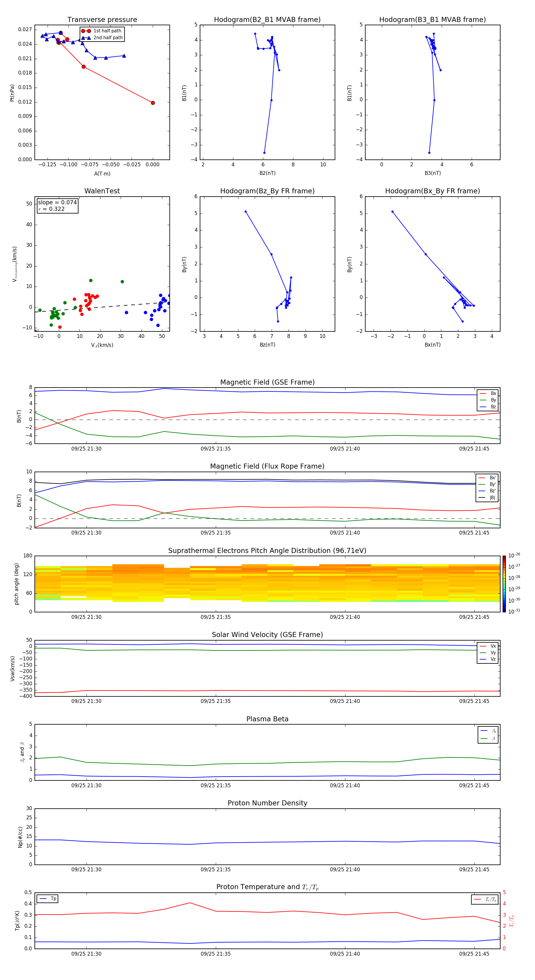Click the "Proton Temperature and Te/Tp" title
535x980 pixels.
pyautogui.click(x=267, y=887)
